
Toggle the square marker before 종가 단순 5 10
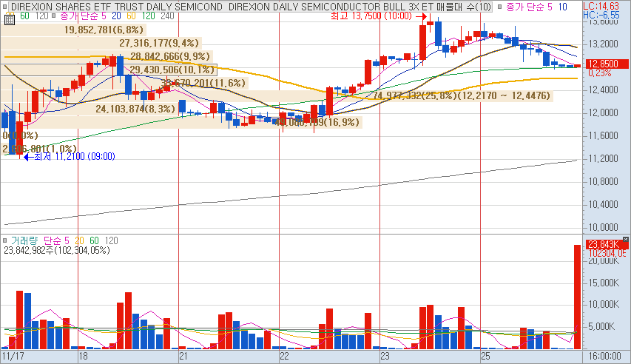(500, 7)
